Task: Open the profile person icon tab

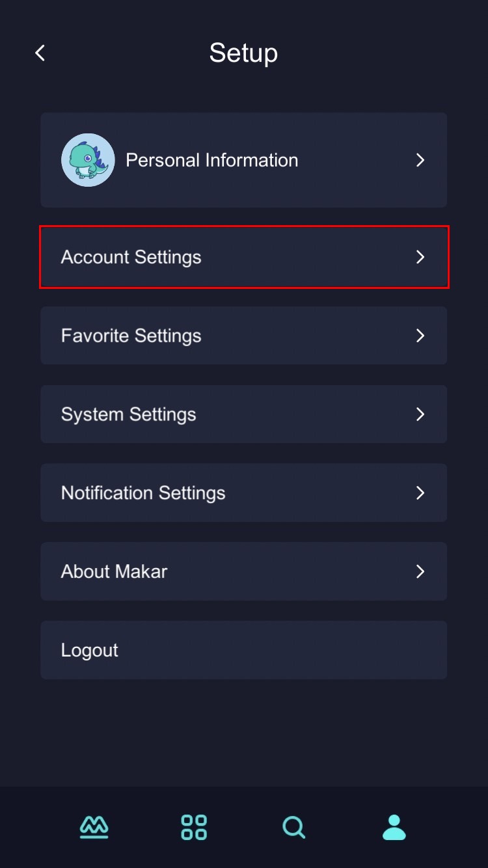Action: [x=394, y=827]
